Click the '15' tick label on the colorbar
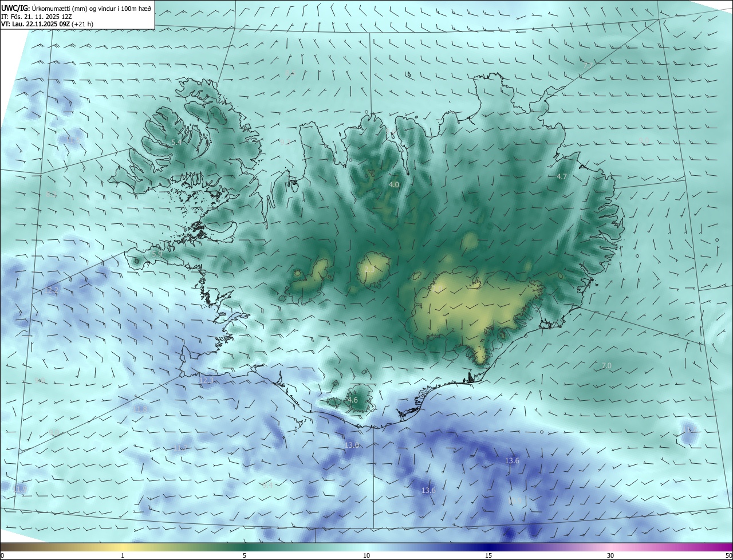733x560 pixels. point(488,555)
